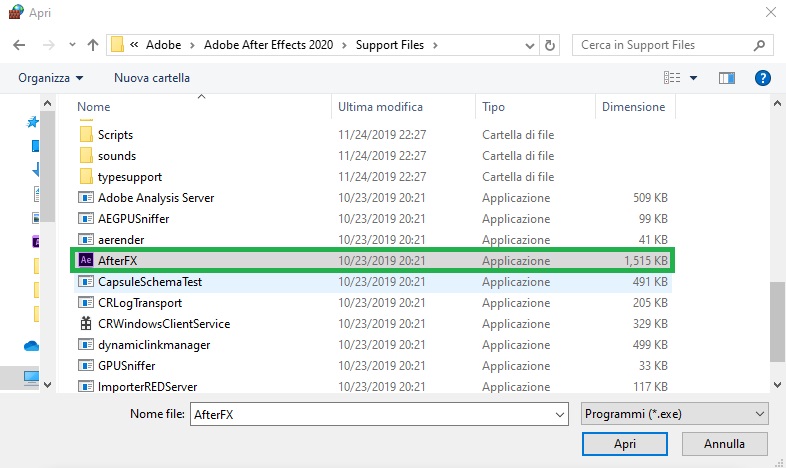Sort by Ultima modifica column header
Screen dimensions: 786x468
pyautogui.click(x=380, y=107)
